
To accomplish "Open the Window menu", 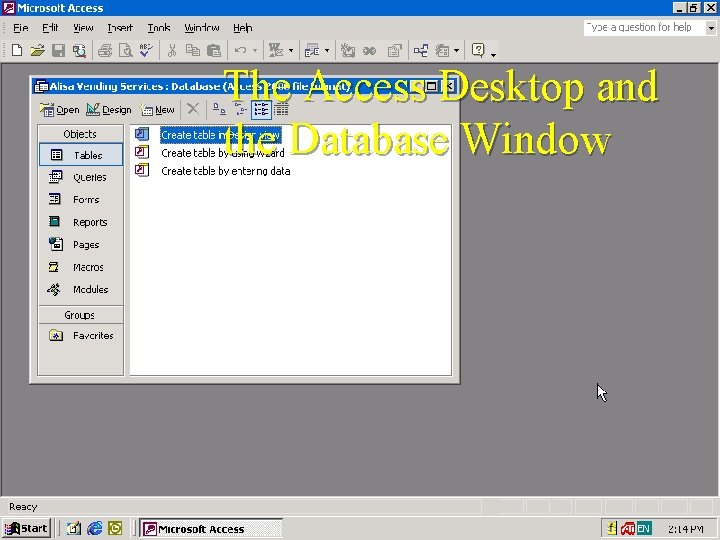I will click(x=202, y=28).
